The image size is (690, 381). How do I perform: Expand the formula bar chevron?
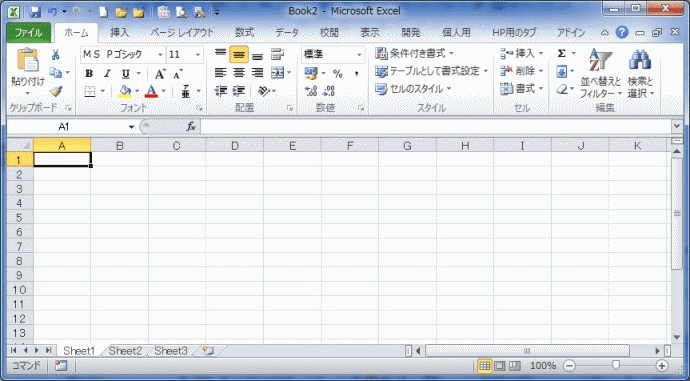[677, 126]
